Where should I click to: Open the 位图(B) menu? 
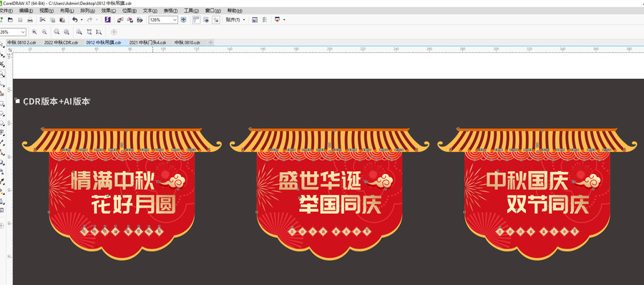[130, 11]
